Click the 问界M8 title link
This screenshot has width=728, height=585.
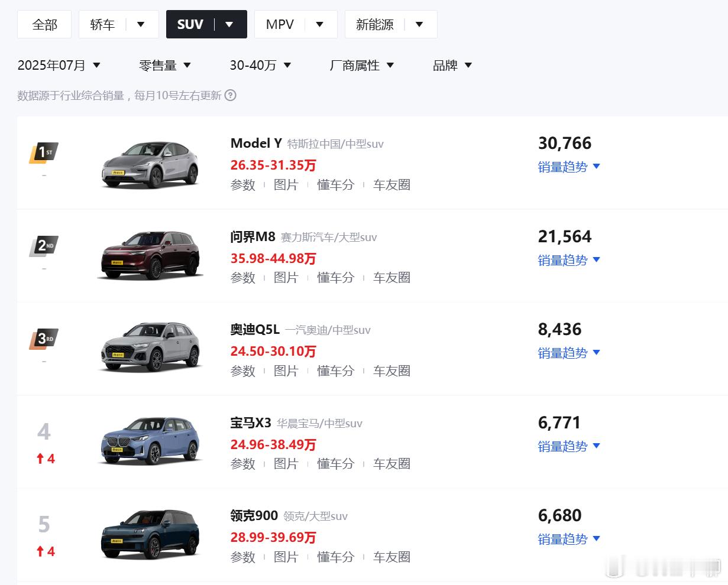click(x=253, y=236)
